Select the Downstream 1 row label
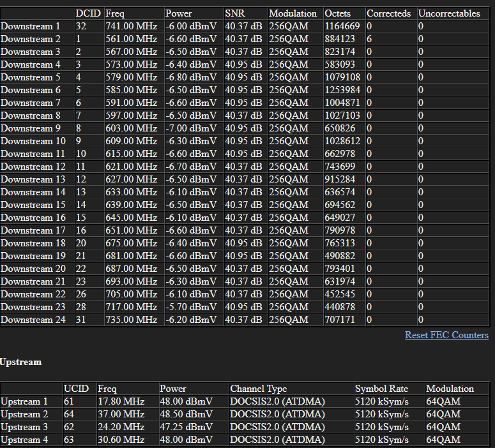This screenshot has width=495, height=448. point(30,26)
